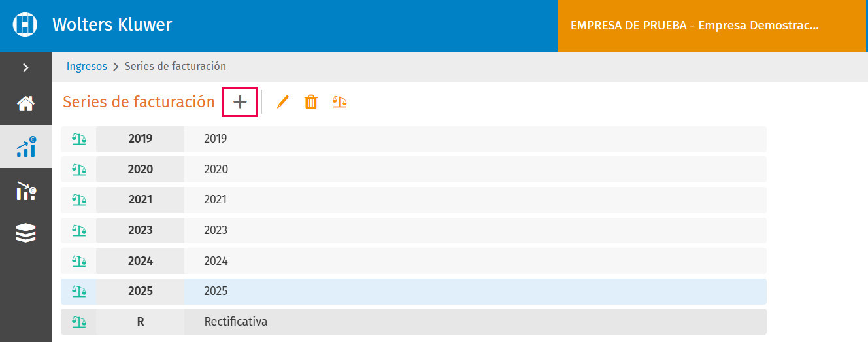Open the expenses chart sidebar icon
The height and width of the screenshot is (342, 868).
pos(26,190)
